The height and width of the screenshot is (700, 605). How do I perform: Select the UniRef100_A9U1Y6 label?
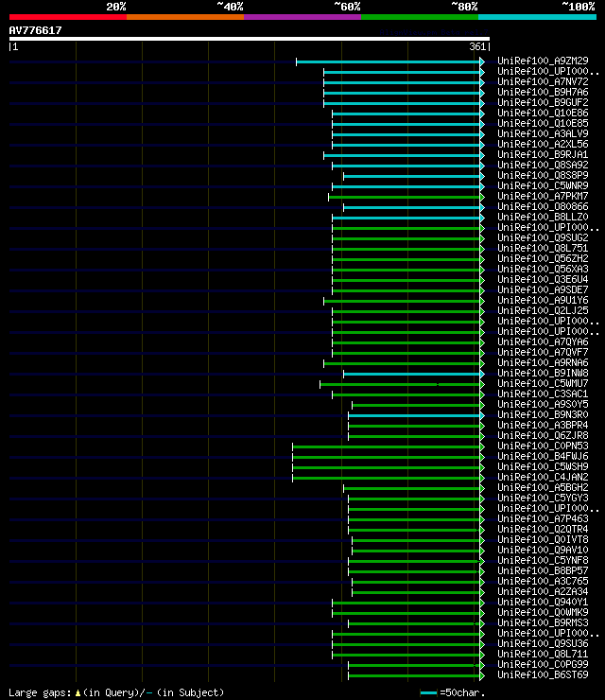click(543, 301)
